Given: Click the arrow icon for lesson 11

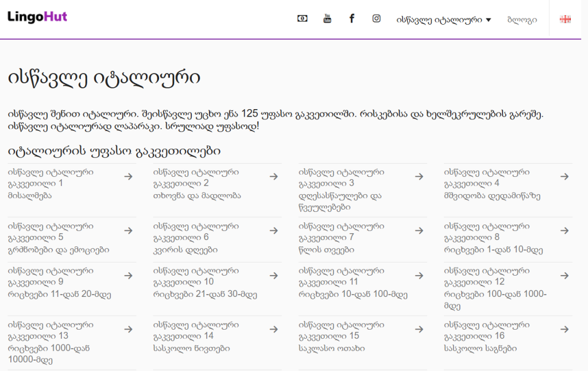Looking at the screenshot, I should 419,276.
